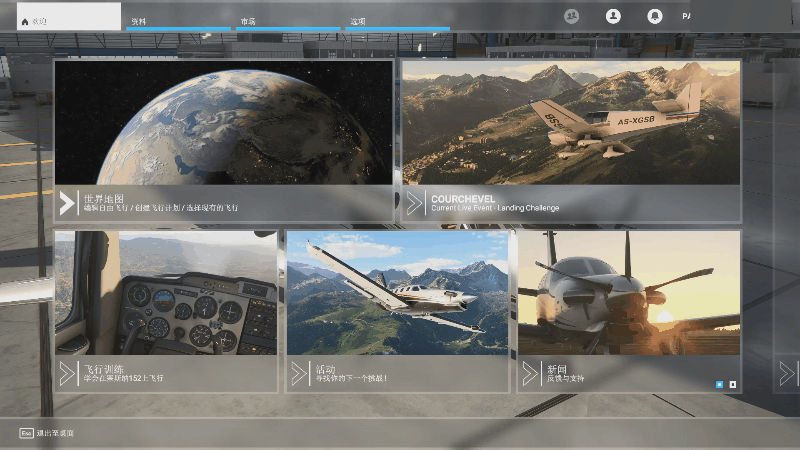Click 'Current Live Event - Landing Challenge' subtitle
The height and width of the screenshot is (450, 800).
(495, 208)
